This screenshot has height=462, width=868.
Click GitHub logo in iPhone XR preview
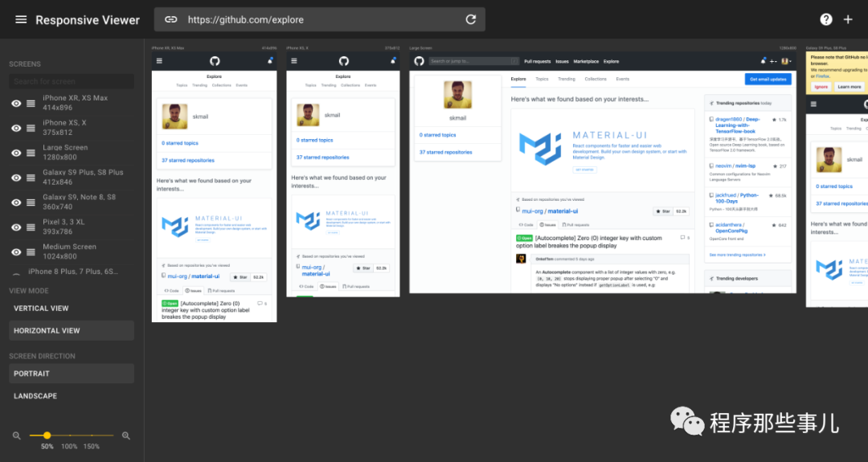pyautogui.click(x=215, y=61)
